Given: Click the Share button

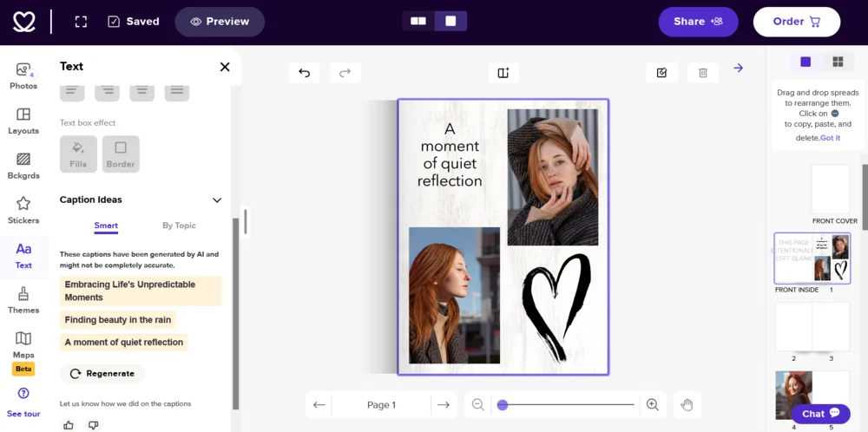Looking at the screenshot, I should coord(698,22).
